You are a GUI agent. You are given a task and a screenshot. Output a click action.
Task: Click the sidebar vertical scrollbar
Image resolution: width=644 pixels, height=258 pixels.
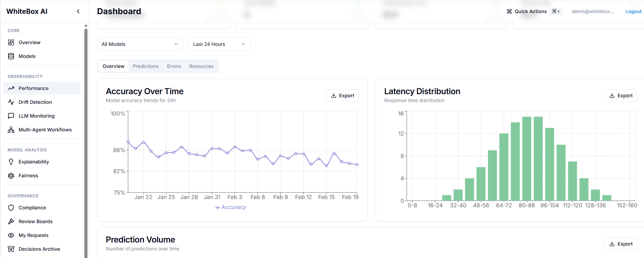[86, 141]
